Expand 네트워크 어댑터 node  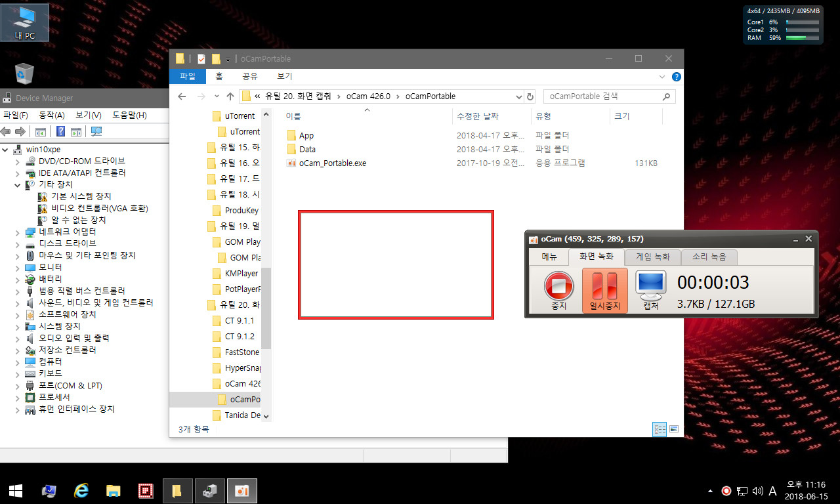pos(18,232)
